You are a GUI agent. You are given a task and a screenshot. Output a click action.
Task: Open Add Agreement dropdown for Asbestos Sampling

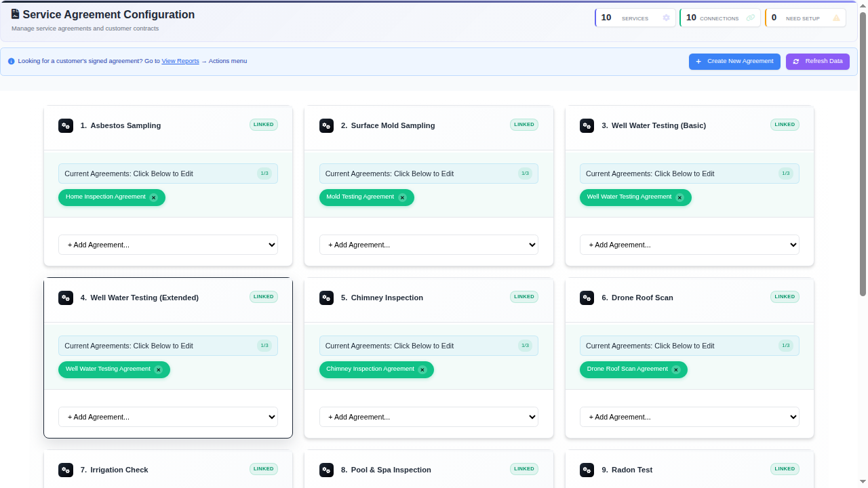tap(168, 245)
